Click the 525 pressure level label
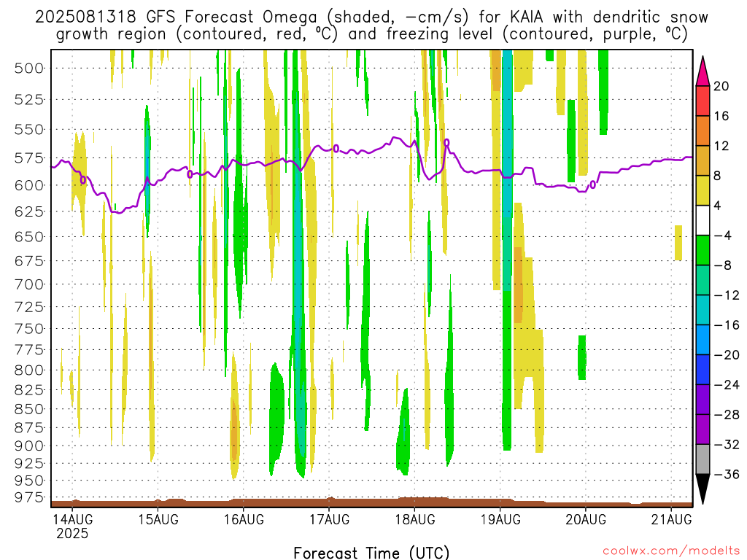 [x=28, y=99]
